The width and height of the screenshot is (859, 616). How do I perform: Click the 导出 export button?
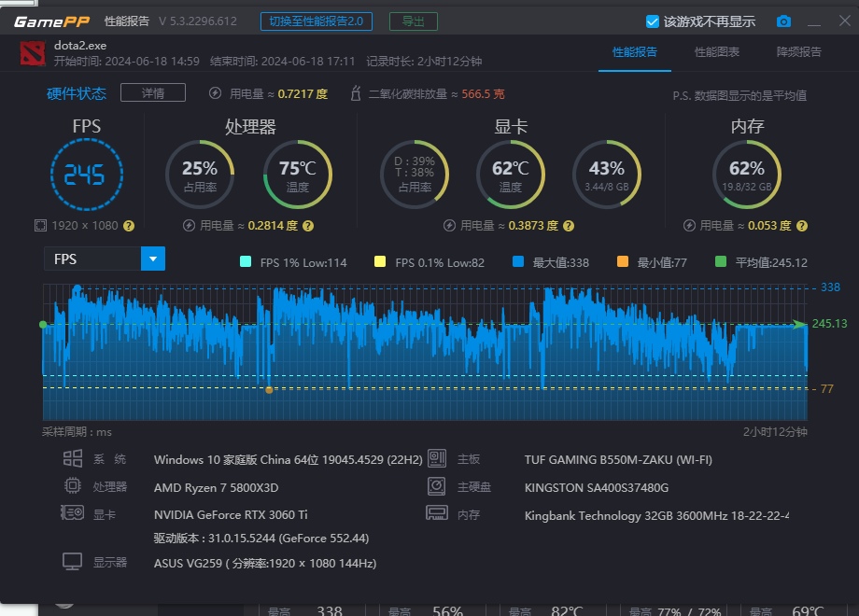413,20
